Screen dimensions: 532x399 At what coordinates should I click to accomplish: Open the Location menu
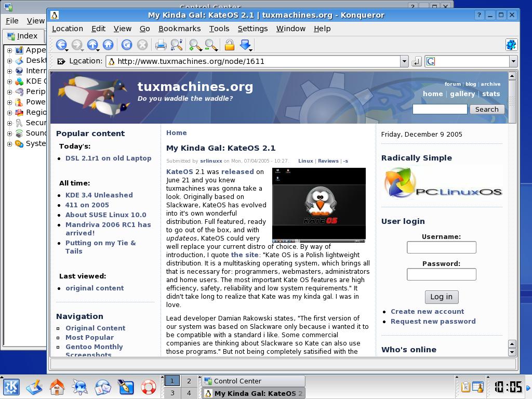pos(67,29)
